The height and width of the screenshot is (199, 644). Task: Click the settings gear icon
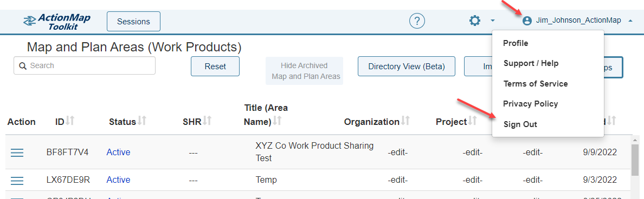click(x=475, y=21)
